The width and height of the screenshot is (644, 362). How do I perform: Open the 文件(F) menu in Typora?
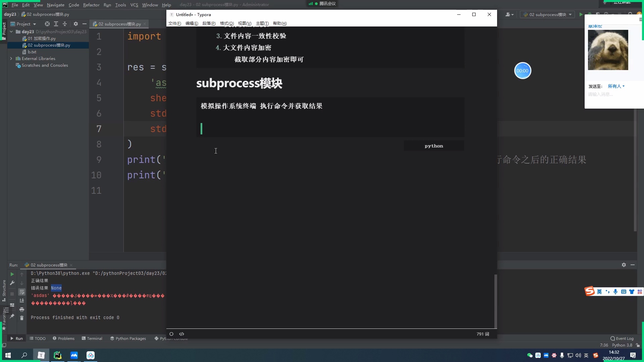click(175, 23)
